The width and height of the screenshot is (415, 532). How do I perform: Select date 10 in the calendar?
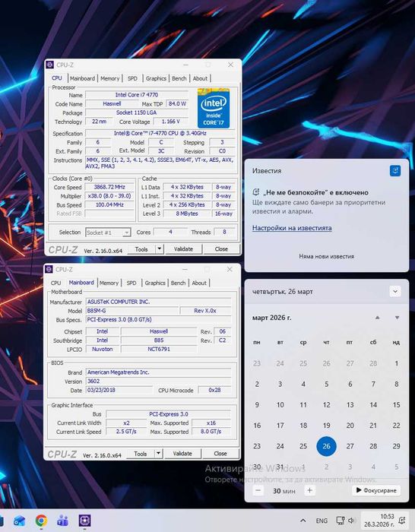[280, 405]
